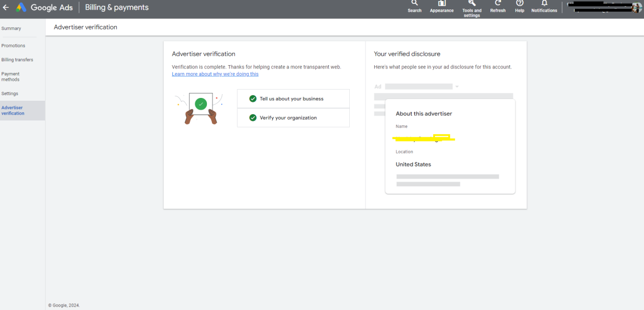Open the Search tool
This screenshot has height=310, width=644.
pyautogui.click(x=414, y=7)
